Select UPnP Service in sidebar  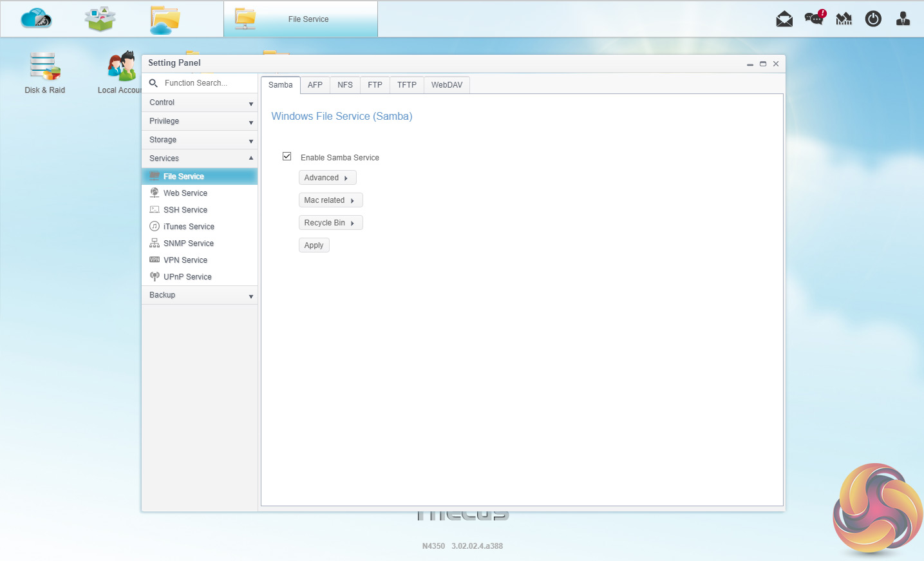tap(200, 277)
